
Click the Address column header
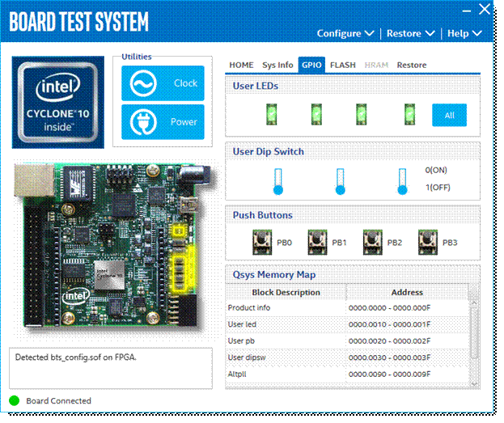(407, 292)
